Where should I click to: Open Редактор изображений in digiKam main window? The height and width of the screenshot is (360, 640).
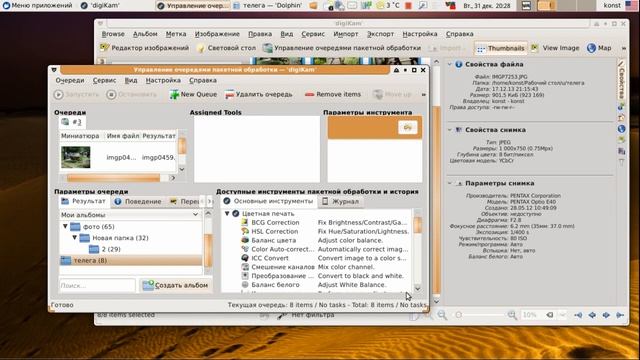tap(144, 48)
